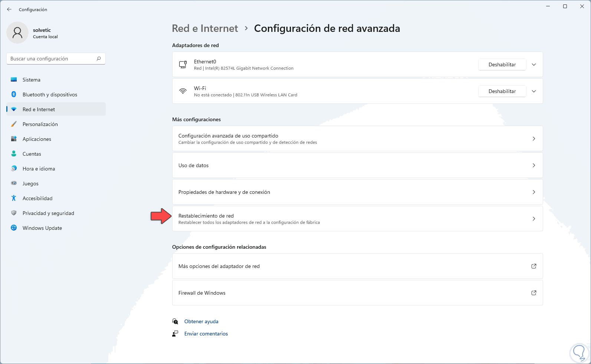The height and width of the screenshot is (364, 591).
Task: Expand Wi-Fi adapter details chevron
Action: (x=534, y=91)
